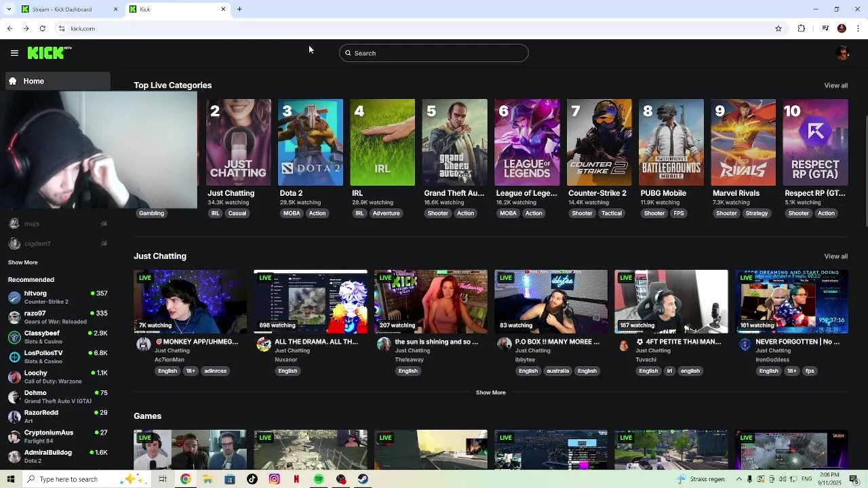Open the offline followed channel mujs
Screen dimensions: 868x488
click(x=58, y=224)
